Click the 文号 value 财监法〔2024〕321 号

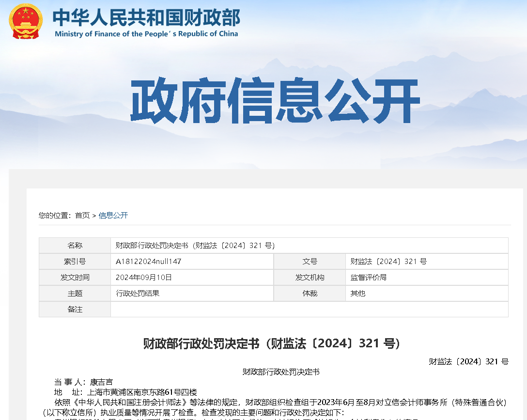[388, 262]
